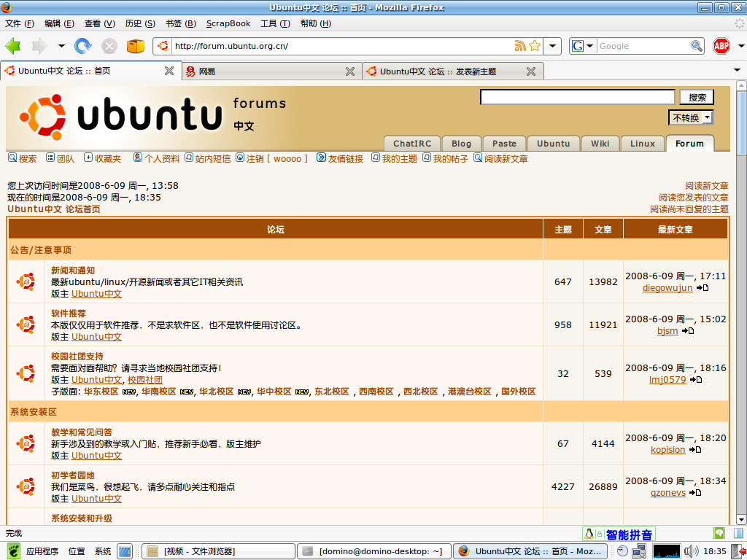
Task: Open the GNOME foot icon in the panel
Action: [14, 551]
